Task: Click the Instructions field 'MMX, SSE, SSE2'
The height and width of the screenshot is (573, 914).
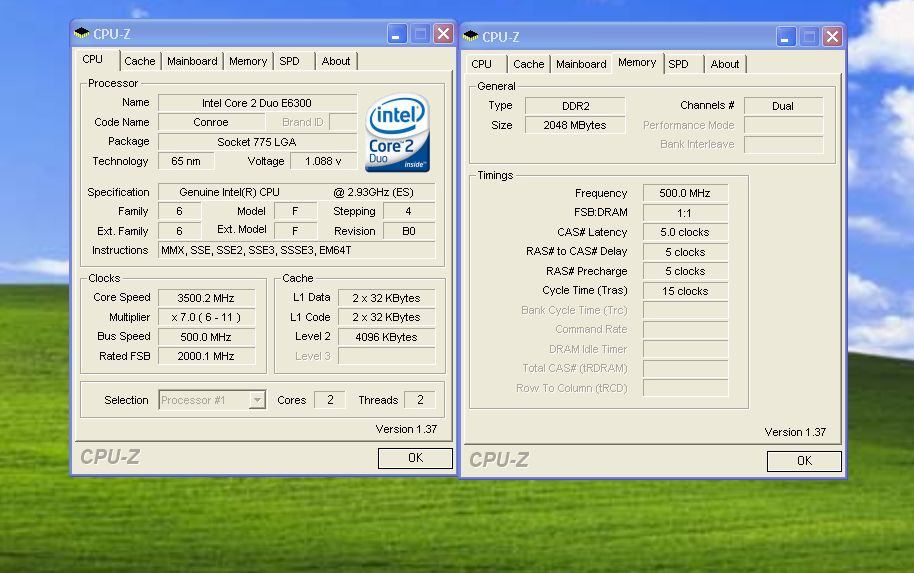Action: point(296,251)
